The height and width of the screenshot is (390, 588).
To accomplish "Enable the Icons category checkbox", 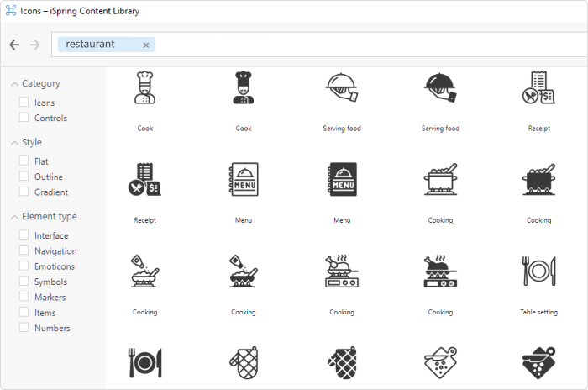I will [x=24, y=102].
